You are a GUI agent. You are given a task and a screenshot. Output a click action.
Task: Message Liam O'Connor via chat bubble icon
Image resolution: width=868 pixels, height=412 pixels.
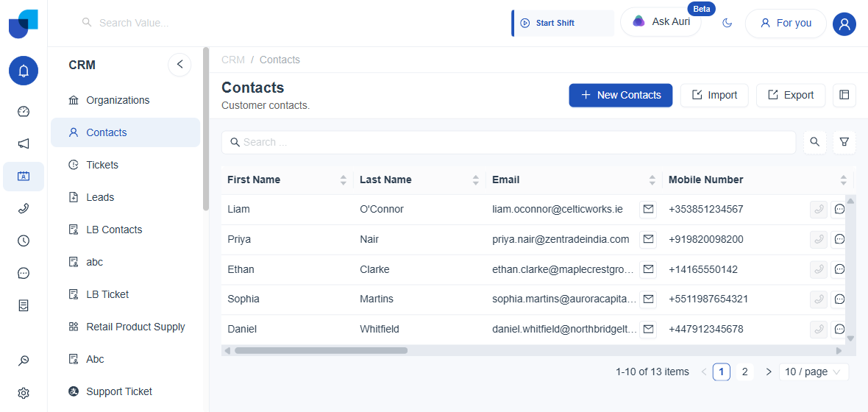pyautogui.click(x=839, y=210)
